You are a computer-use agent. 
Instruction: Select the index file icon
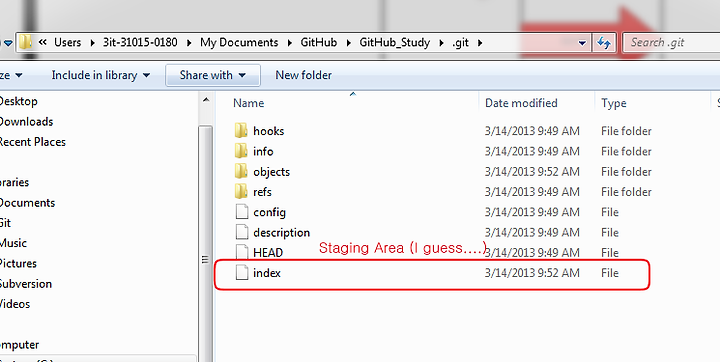[242, 272]
